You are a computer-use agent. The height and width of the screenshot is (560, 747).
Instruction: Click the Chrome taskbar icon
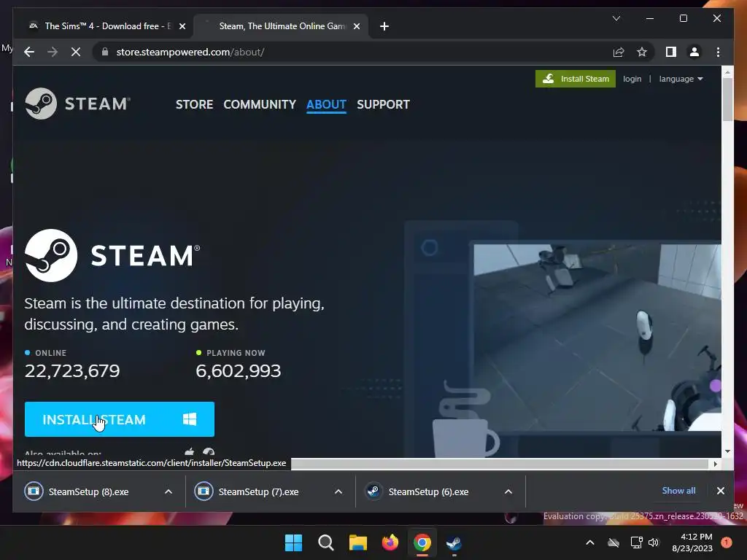point(422,542)
